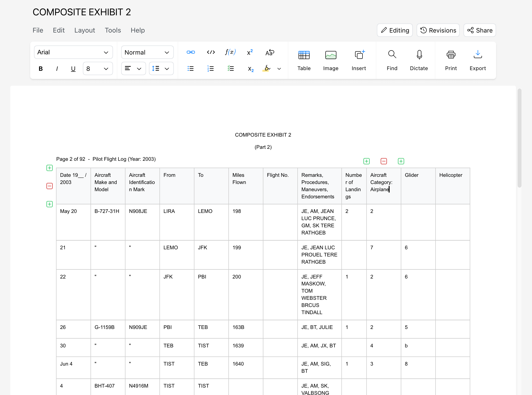The image size is (532, 395).
Task: Remove the Aircraft Category column with red minus
Action: (x=384, y=161)
